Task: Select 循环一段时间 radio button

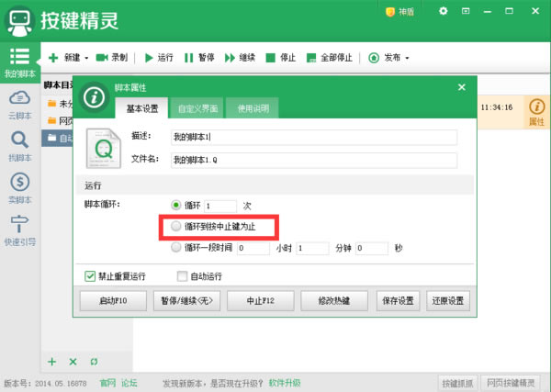Action: (x=176, y=247)
